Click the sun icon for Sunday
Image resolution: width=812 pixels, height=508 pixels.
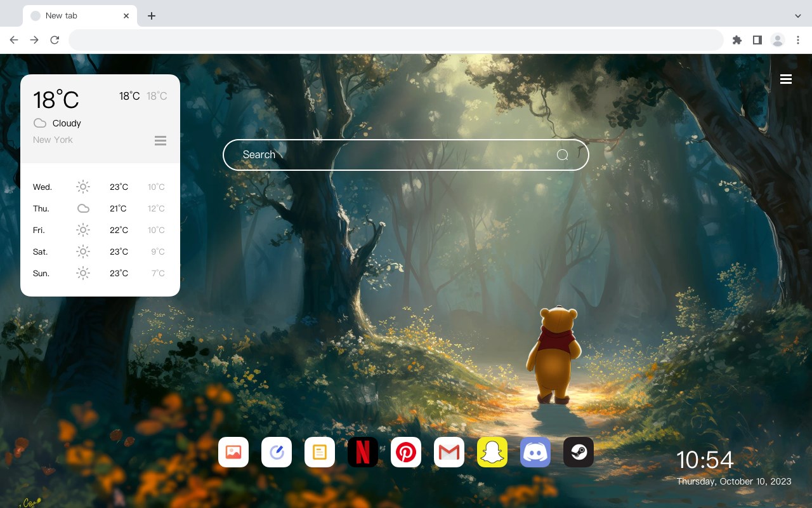[83, 273]
